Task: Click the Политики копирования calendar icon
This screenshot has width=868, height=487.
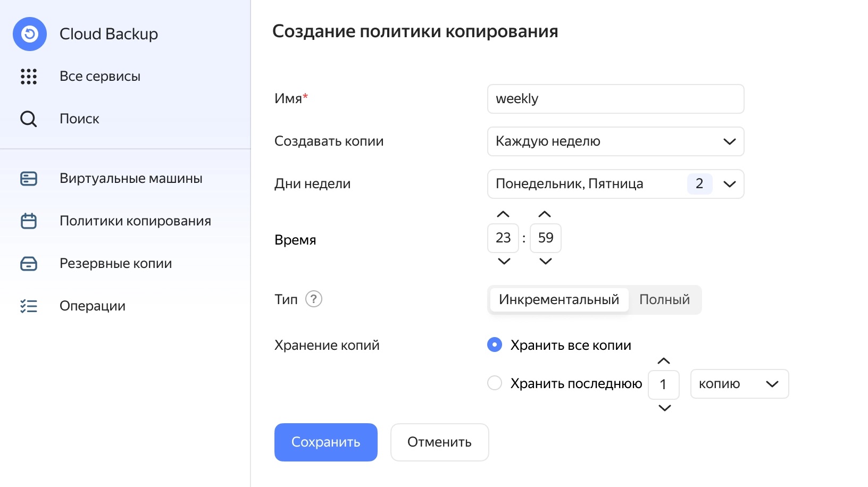Action: pyautogui.click(x=29, y=221)
